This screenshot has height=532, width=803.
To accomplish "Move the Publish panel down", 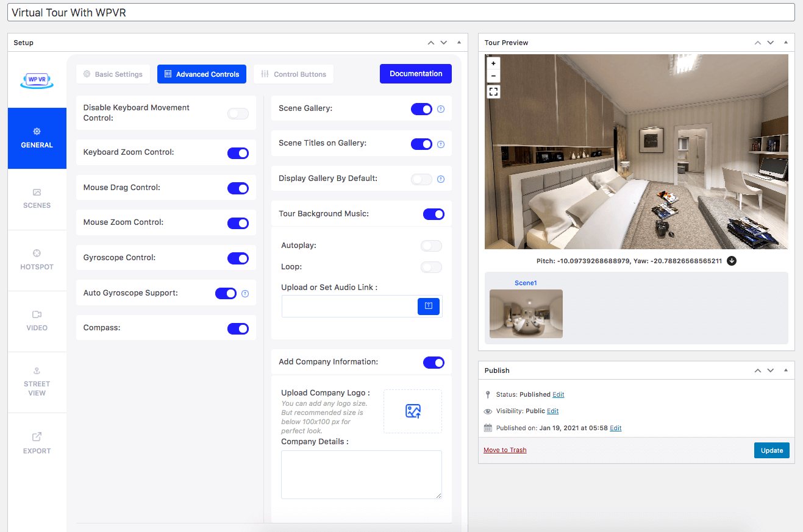I will 771,371.
